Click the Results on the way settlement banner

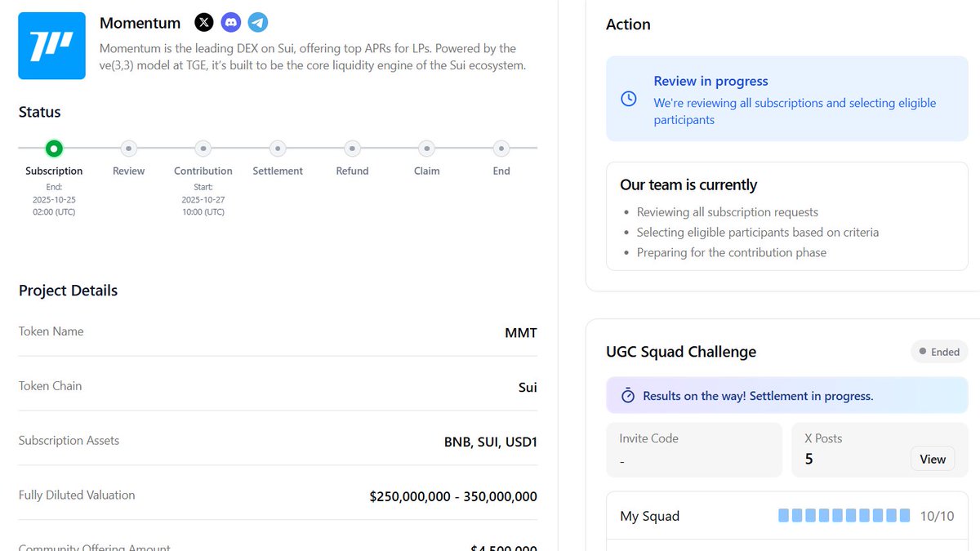pos(787,396)
